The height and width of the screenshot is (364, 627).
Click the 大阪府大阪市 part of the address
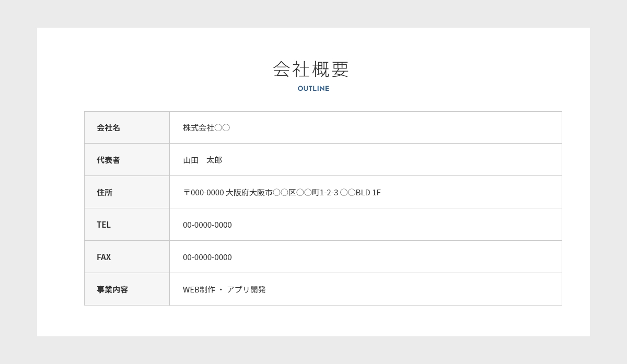(249, 192)
